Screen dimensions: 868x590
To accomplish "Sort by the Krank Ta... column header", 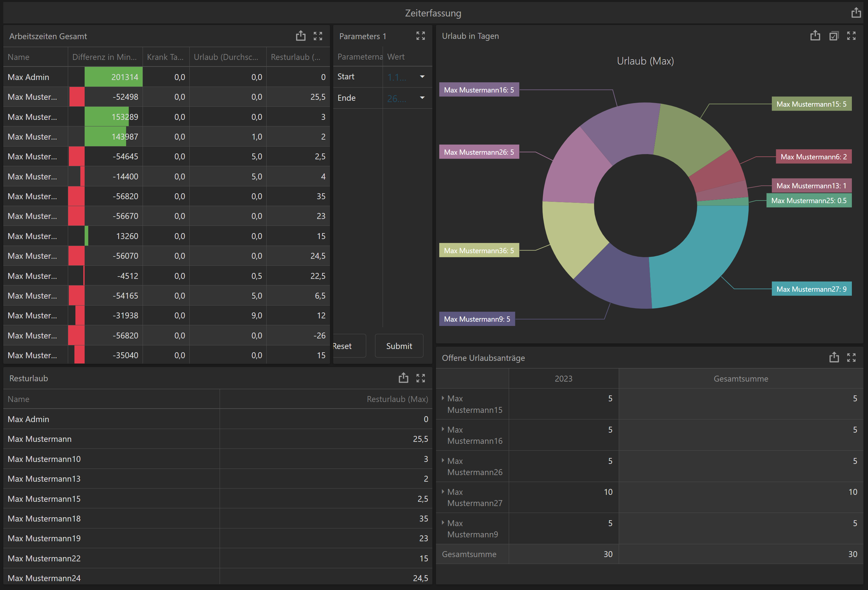I will 166,57.
